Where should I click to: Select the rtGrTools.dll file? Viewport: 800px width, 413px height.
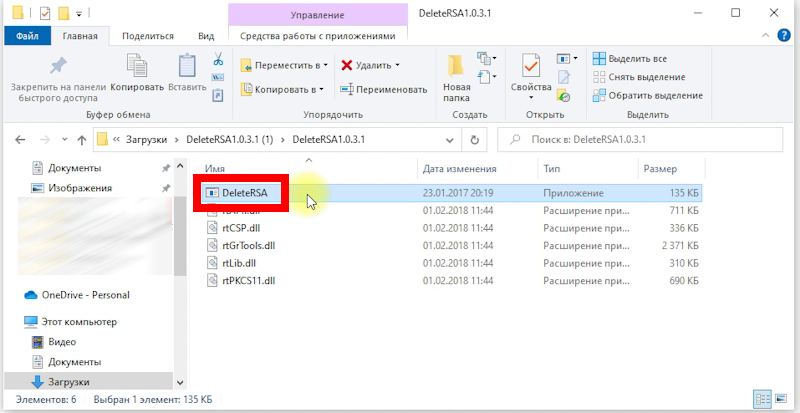point(248,245)
